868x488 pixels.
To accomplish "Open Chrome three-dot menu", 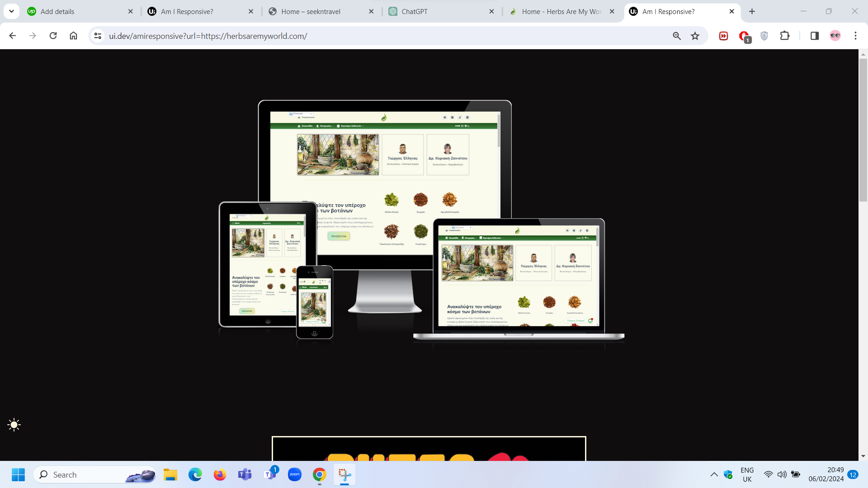I will point(855,36).
